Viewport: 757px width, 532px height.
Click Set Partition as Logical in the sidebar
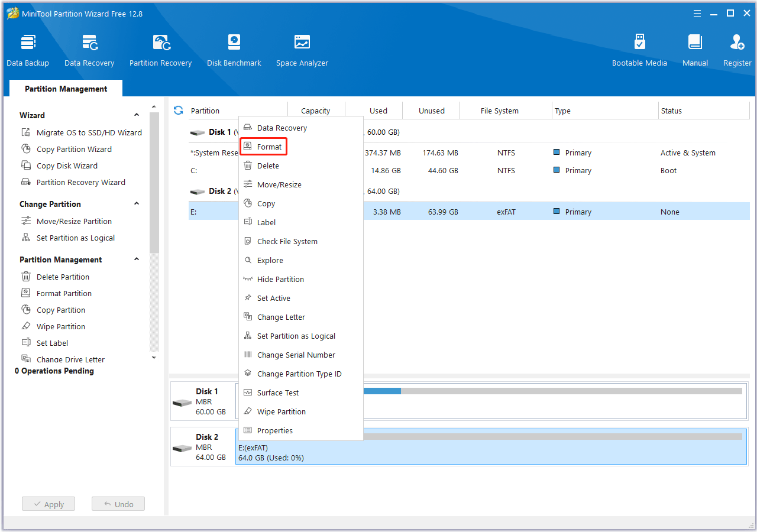[x=68, y=238]
